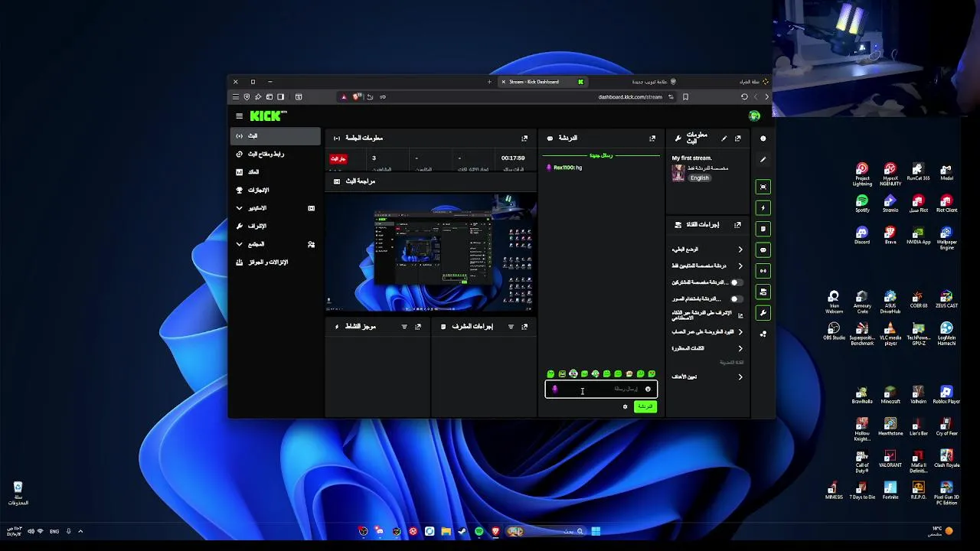Filter the moderator actions panel
980x551 pixels.
[511, 327]
